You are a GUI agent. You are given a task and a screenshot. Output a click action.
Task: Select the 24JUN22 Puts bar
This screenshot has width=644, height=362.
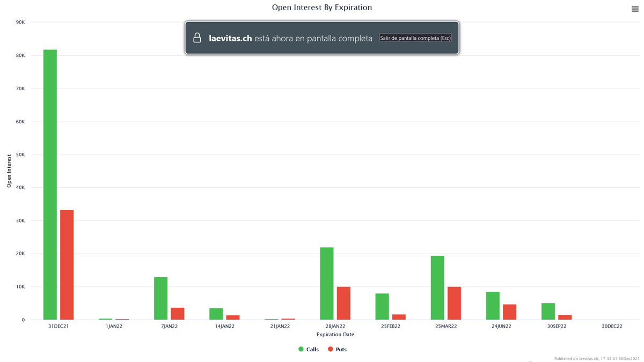509,312
